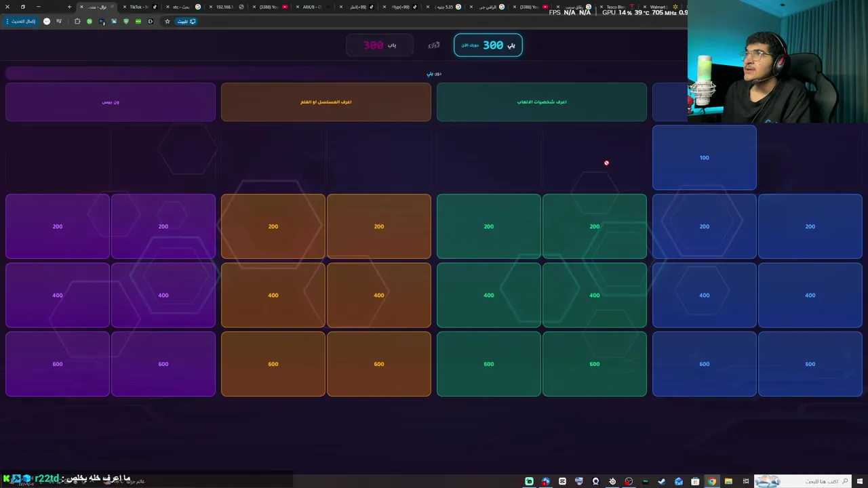Screen dimensions: 868x488
Task: Click the ون بيس purple category header
Action: (111, 102)
